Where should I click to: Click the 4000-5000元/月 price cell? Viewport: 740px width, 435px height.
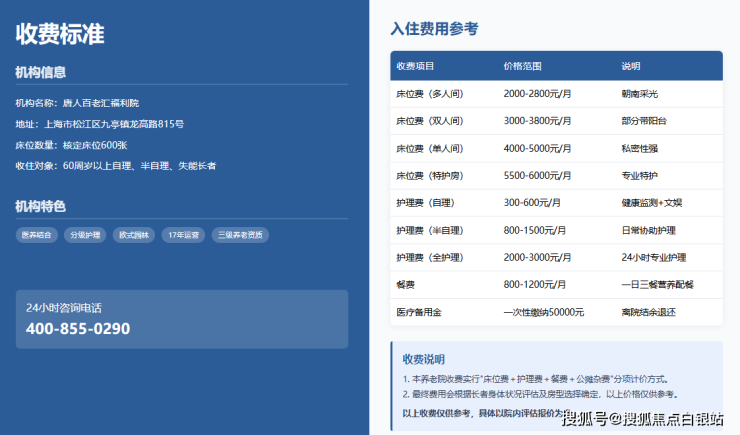coord(537,149)
